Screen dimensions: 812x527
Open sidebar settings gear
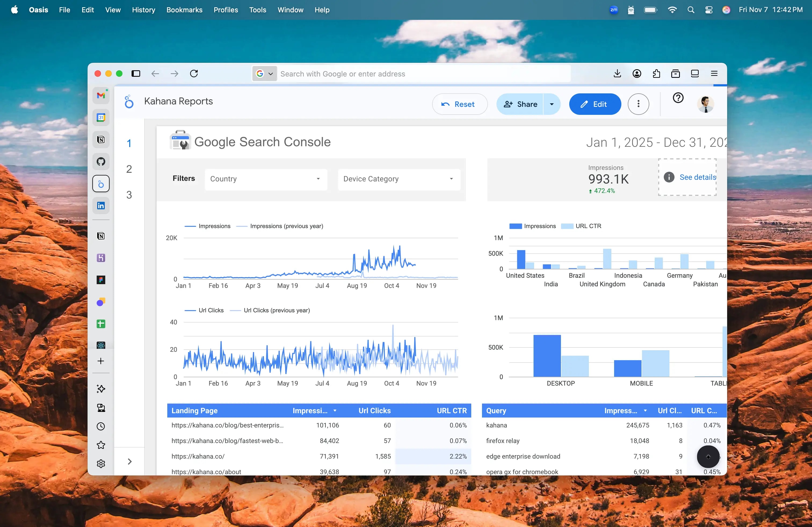[x=101, y=464]
